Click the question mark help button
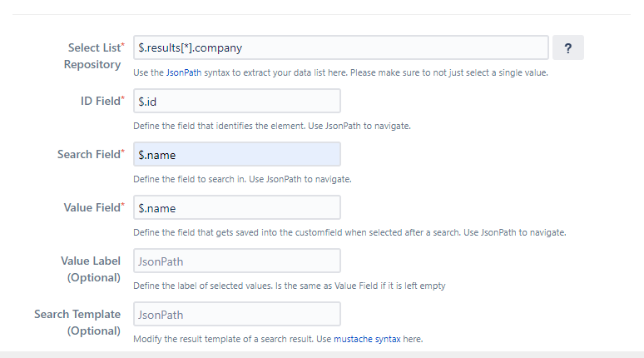This screenshot has height=358, width=644. (567, 47)
